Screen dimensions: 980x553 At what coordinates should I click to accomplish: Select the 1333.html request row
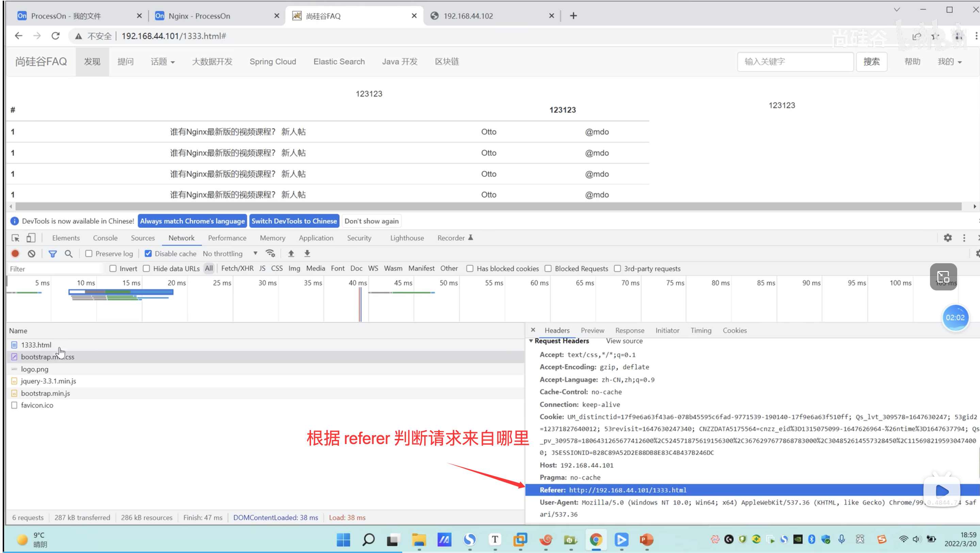(x=36, y=345)
